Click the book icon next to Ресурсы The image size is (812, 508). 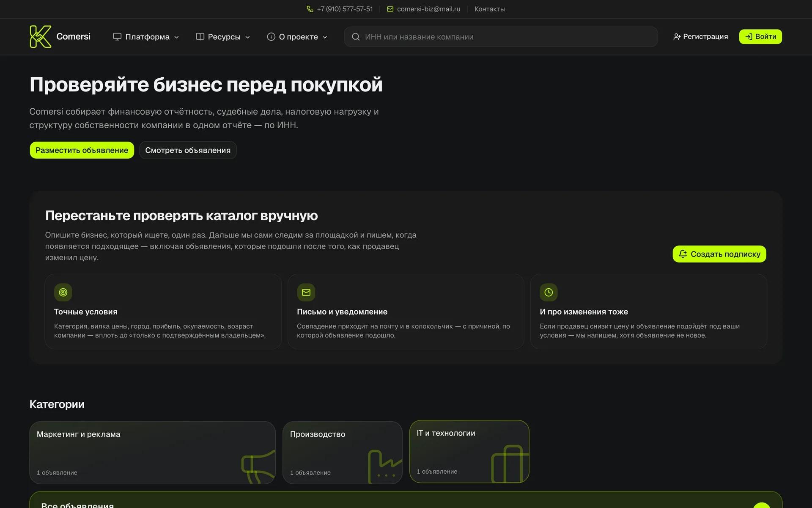click(200, 37)
